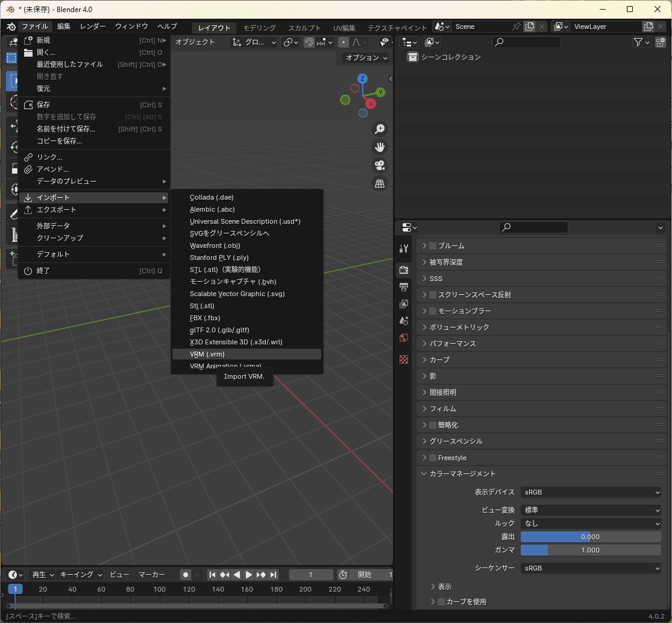Open the World properties tab icon
Viewport: 672px width, 623px height.
(404, 338)
